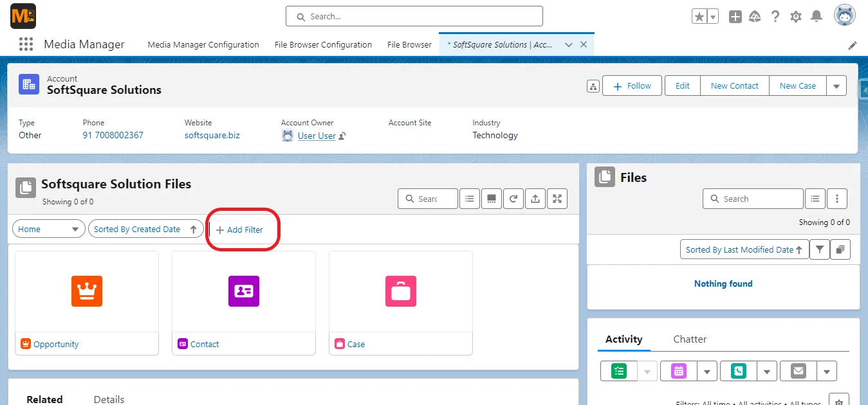This screenshot has height=405, width=868.
Task: Switch files to list view layout
Action: [x=469, y=199]
